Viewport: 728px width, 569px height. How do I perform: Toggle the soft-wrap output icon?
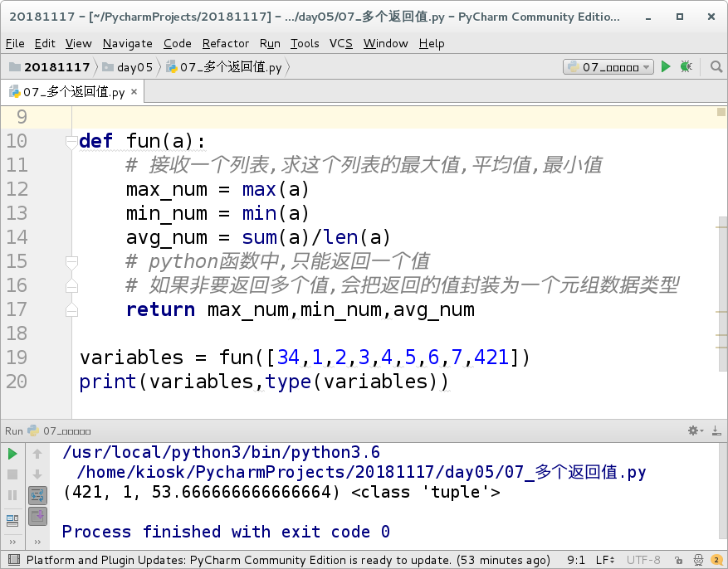37,495
